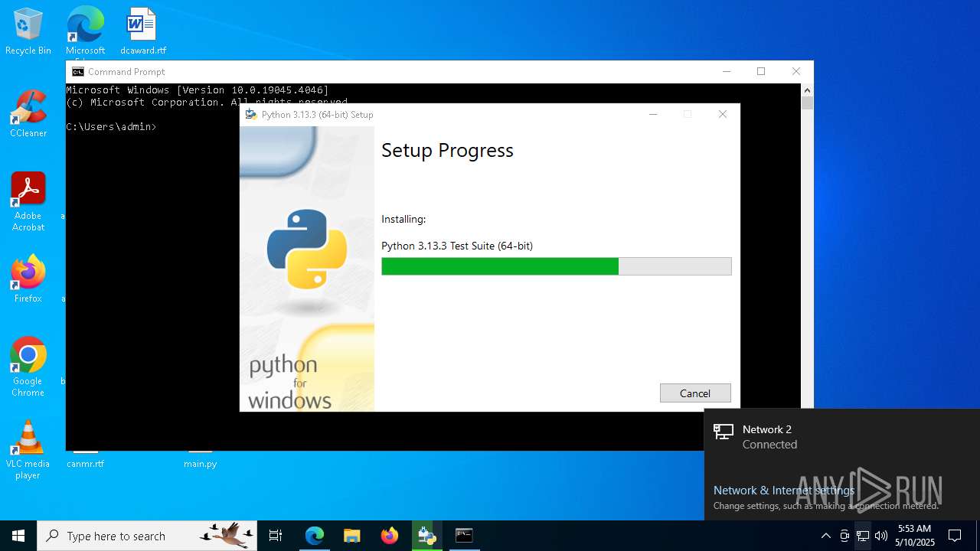Minimize the Python 3.13.3 Setup window
The height and width of the screenshot is (551, 980).
[653, 115]
